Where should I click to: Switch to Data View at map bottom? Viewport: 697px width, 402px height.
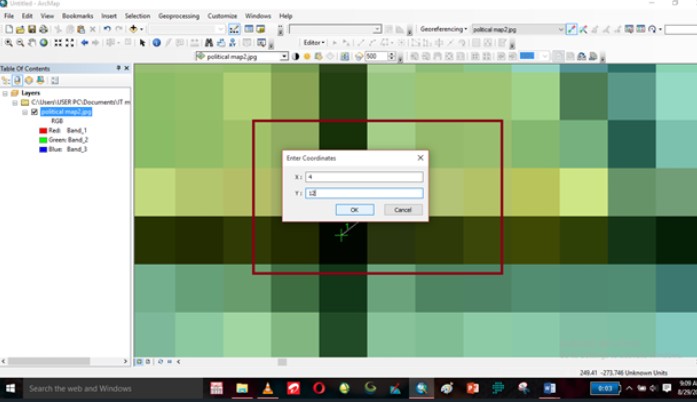click(139, 362)
